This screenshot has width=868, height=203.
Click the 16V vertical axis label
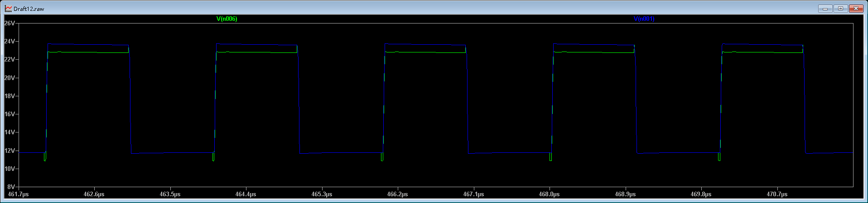click(x=10, y=114)
